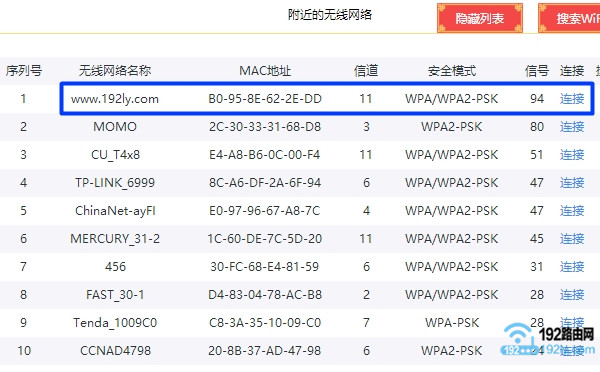Select the TP-LINK_6999 network name

115,183
